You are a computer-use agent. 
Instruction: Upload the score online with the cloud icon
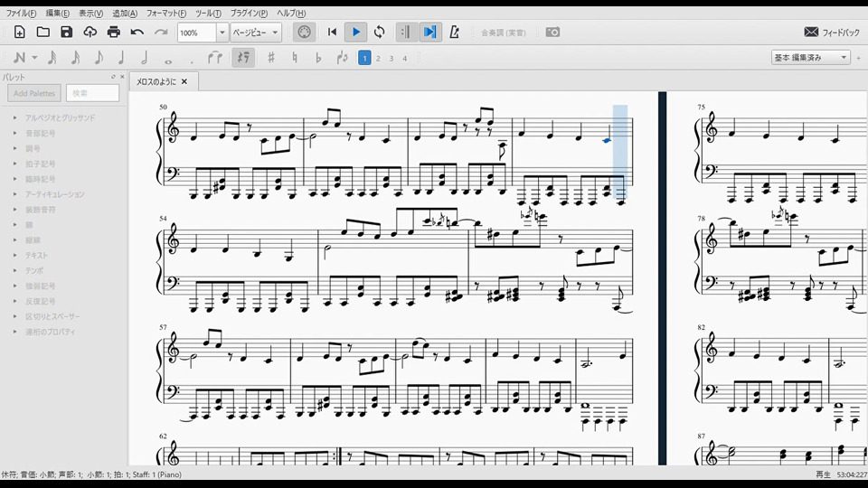click(90, 33)
